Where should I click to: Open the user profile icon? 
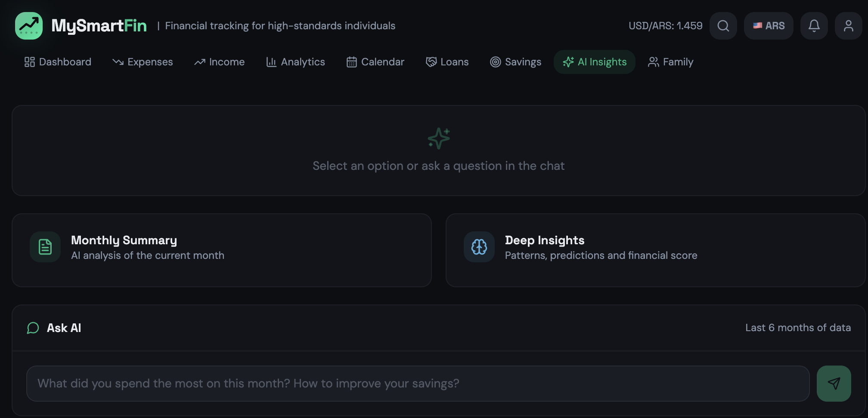point(848,26)
